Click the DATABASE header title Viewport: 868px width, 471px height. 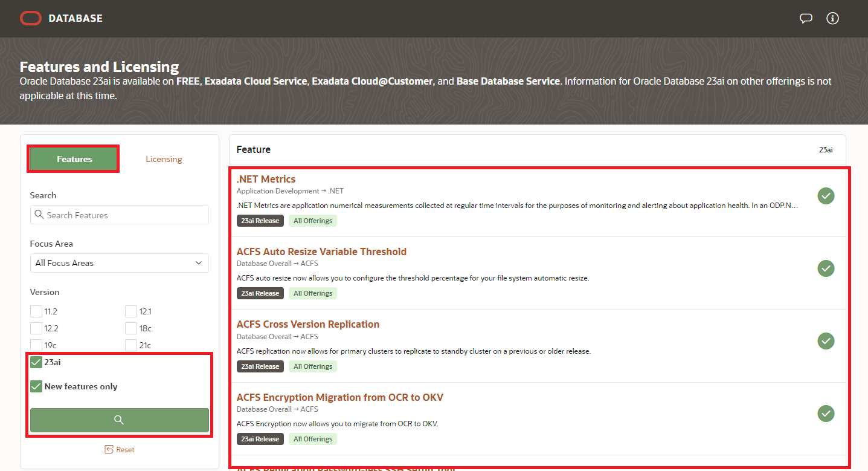76,18
